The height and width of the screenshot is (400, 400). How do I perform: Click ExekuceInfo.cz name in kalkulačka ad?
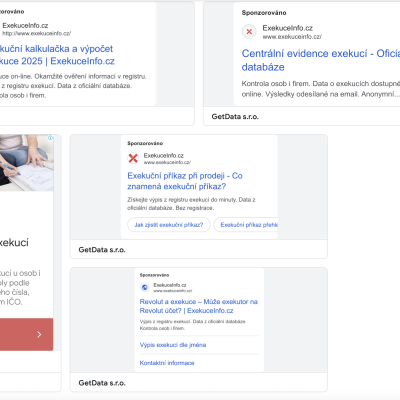25,25
